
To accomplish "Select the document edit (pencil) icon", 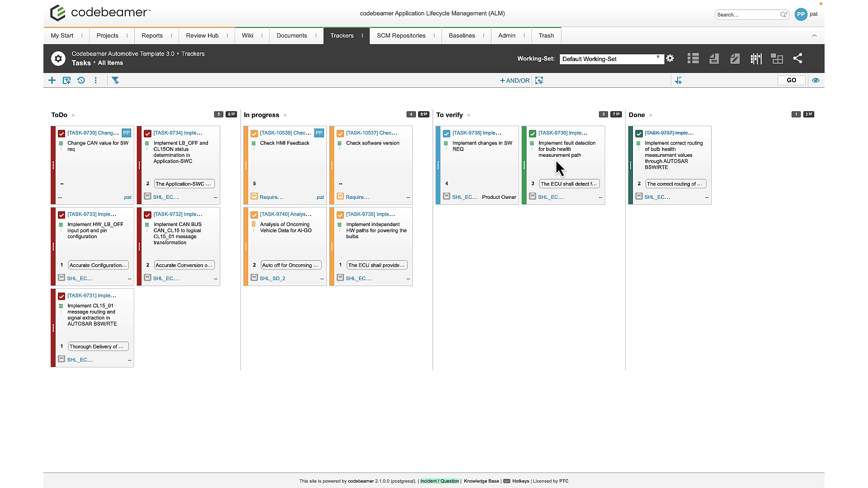I will point(735,58).
